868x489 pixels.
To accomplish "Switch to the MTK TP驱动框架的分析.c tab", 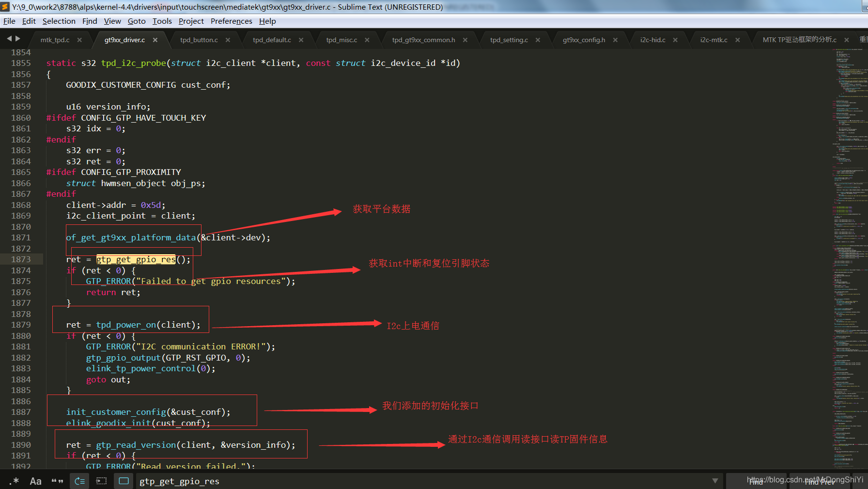I will click(799, 40).
